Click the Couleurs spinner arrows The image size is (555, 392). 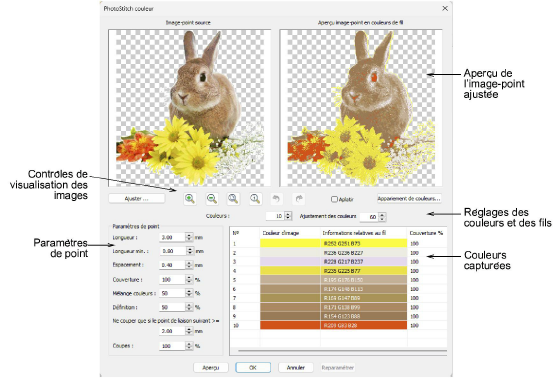click(x=288, y=216)
